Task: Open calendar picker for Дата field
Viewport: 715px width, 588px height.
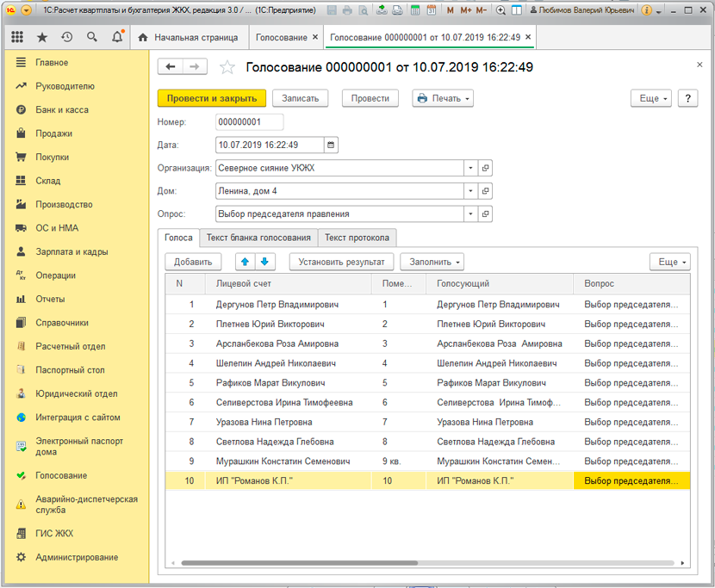Action: point(332,145)
